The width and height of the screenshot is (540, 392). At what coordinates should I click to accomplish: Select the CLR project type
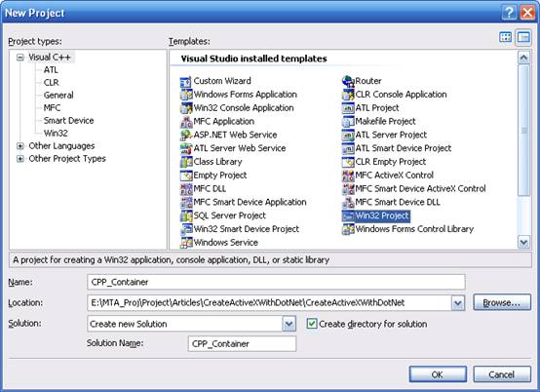[52, 83]
